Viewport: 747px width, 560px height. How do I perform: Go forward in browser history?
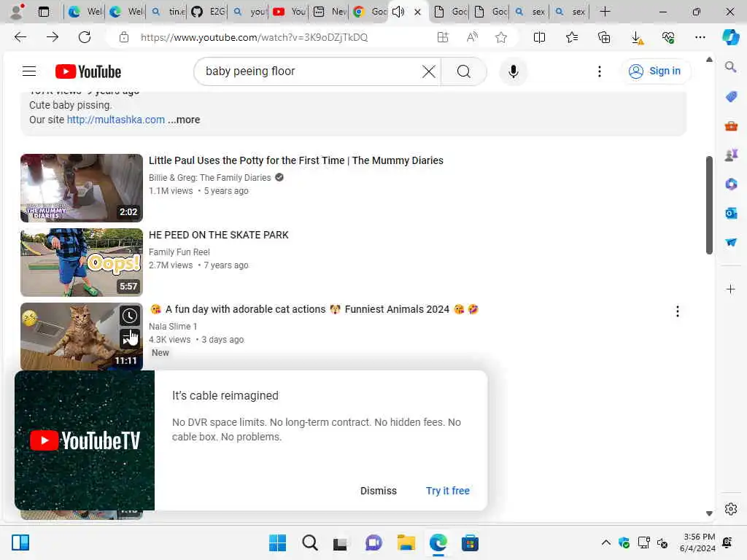[x=53, y=37]
